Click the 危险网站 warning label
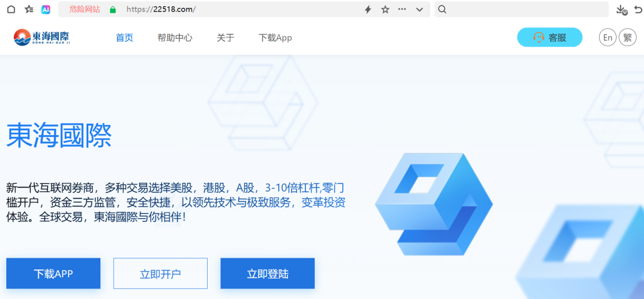This screenshot has height=299, width=644. click(85, 9)
